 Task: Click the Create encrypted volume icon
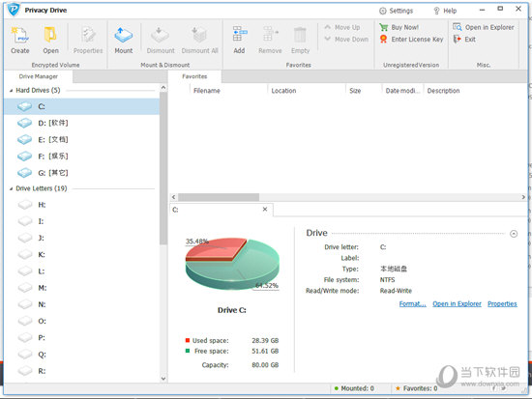pyautogui.click(x=19, y=35)
